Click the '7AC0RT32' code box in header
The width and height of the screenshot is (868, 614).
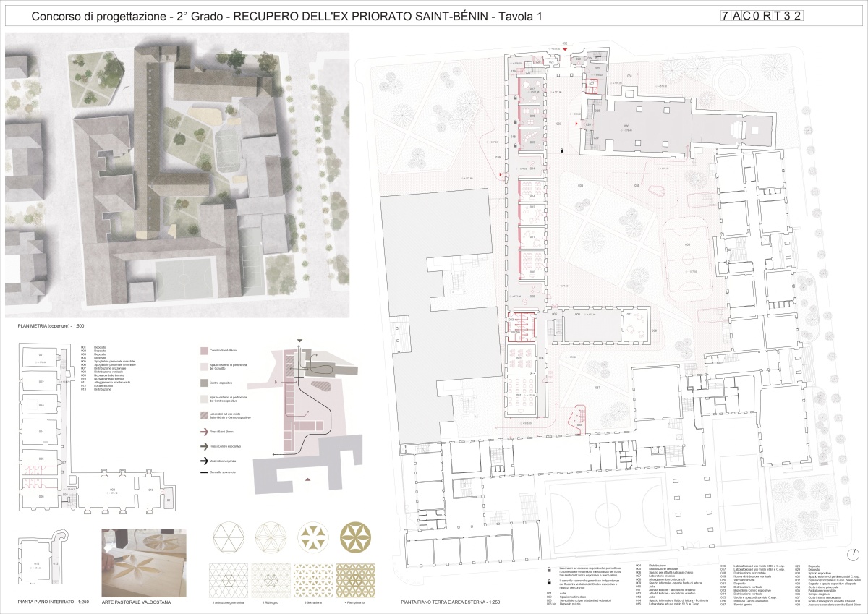coord(762,17)
